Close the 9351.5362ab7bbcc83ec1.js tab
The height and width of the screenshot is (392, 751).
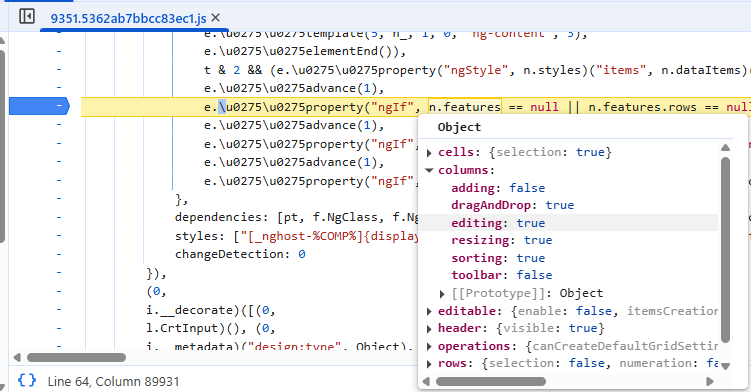[x=216, y=18]
